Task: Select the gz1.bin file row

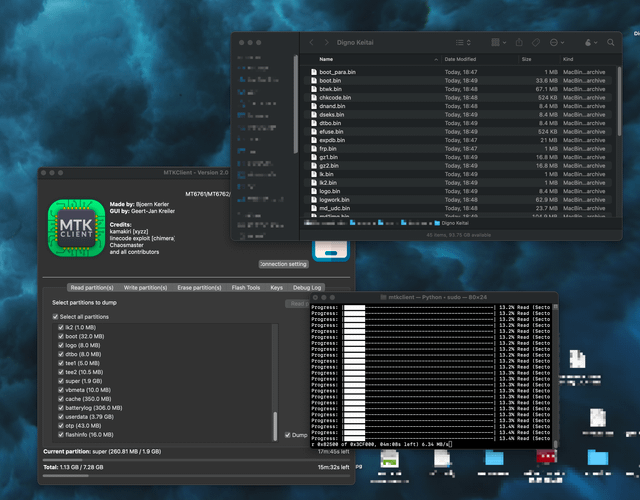Action: [458, 157]
